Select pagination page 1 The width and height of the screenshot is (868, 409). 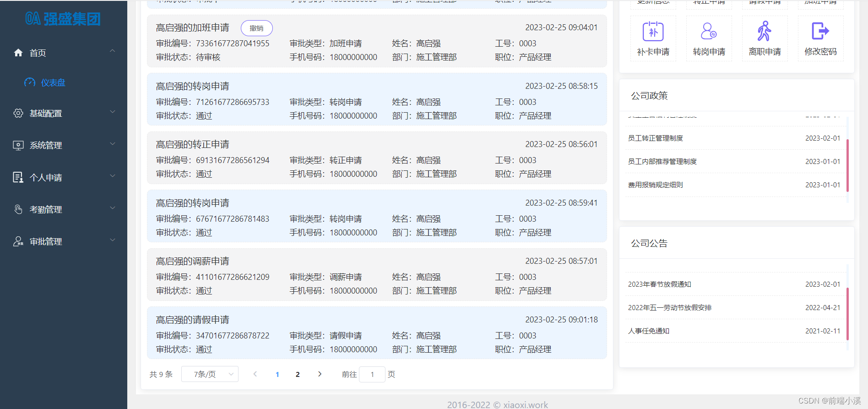(277, 375)
